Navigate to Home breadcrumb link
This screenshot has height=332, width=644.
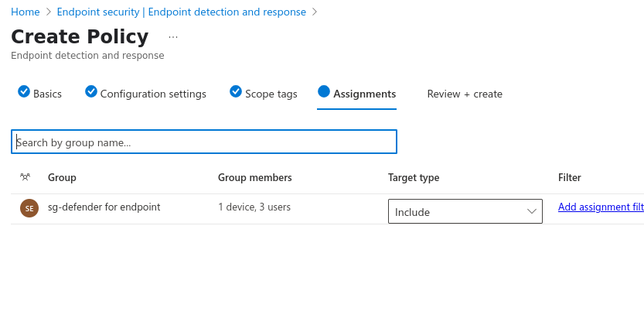click(x=26, y=12)
